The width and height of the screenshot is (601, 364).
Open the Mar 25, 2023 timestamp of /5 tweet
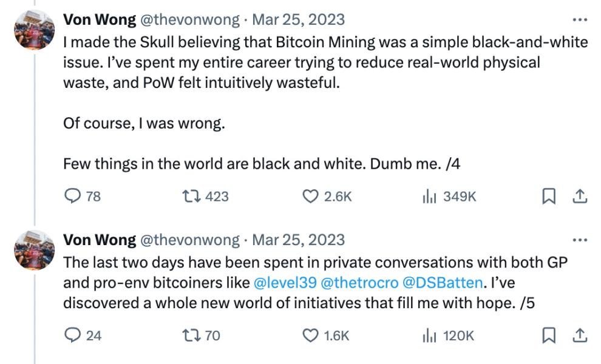(x=298, y=240)
